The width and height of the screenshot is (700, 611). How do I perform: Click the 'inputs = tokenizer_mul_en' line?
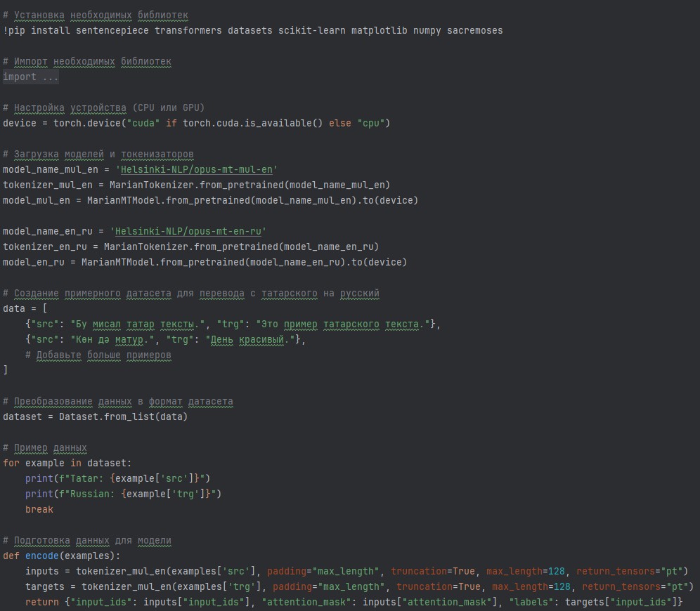(x=357, y=572)
